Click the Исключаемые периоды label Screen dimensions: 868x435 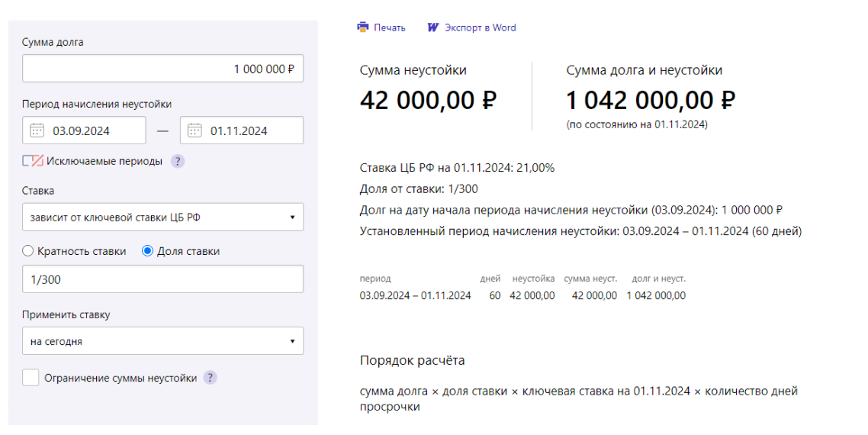tap(104, 161)
